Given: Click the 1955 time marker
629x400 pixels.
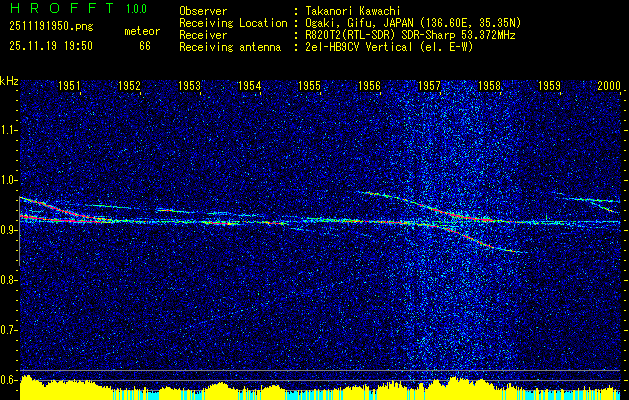Looking at the screenshot, I should tap(309, 85).
